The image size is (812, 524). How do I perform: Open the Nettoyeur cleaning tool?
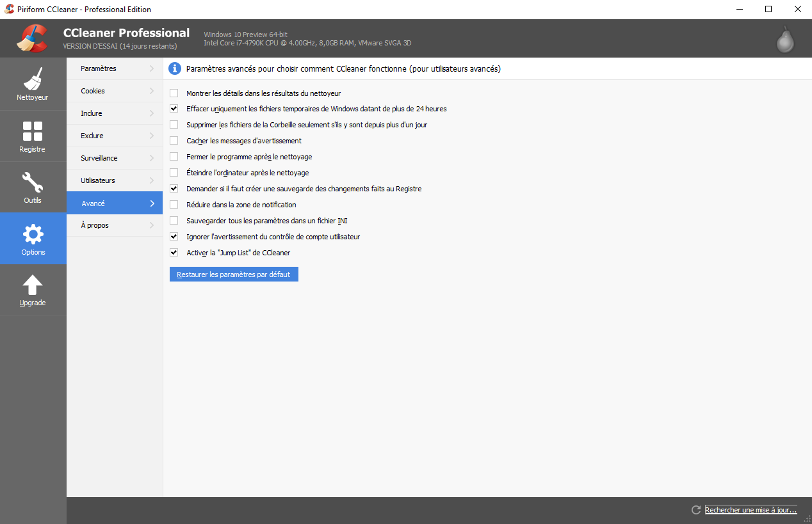pos(33,84)
